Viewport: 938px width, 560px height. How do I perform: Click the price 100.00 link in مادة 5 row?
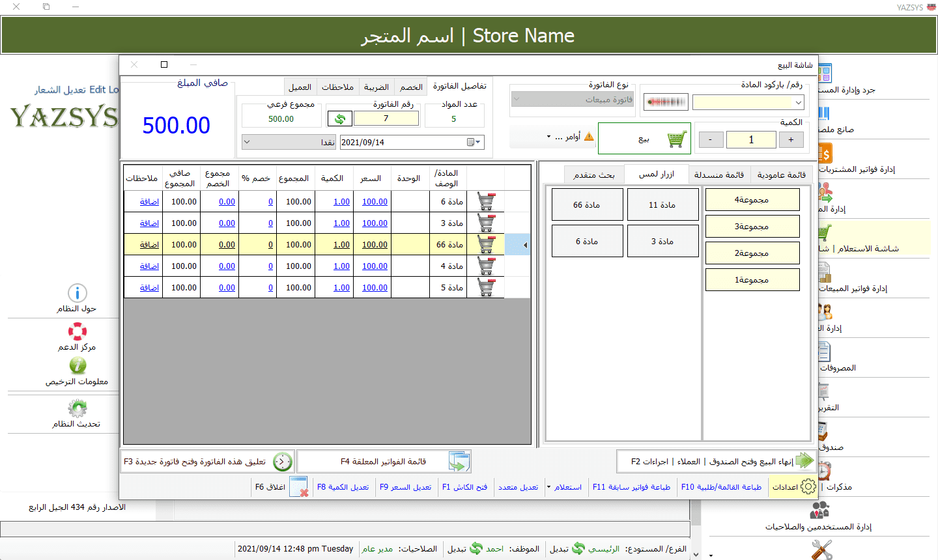click(375, 287)
